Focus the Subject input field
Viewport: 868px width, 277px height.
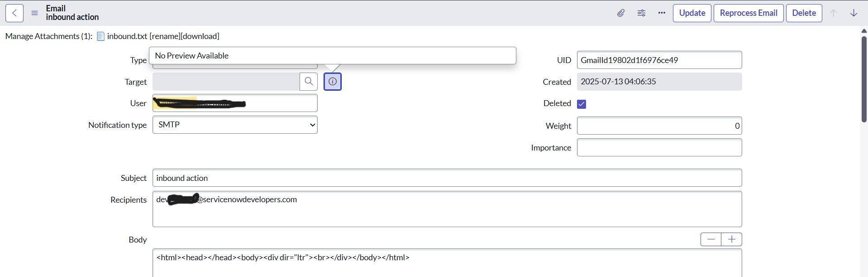(447, 178)
